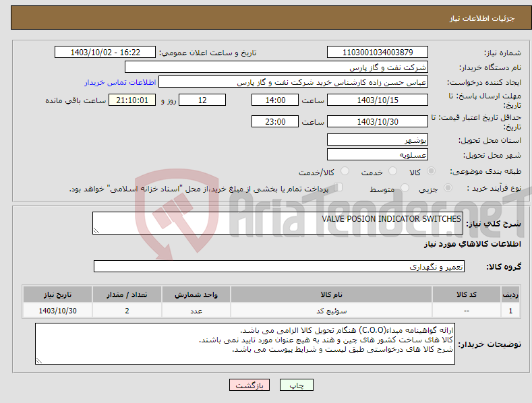532x403 pixels.
Task: Click price validity date field 1403/10/30
Action: coord(378,121)
